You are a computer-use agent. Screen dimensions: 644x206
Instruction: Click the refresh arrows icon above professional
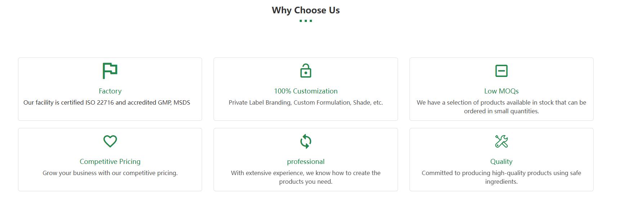click(x=305, y=141)
